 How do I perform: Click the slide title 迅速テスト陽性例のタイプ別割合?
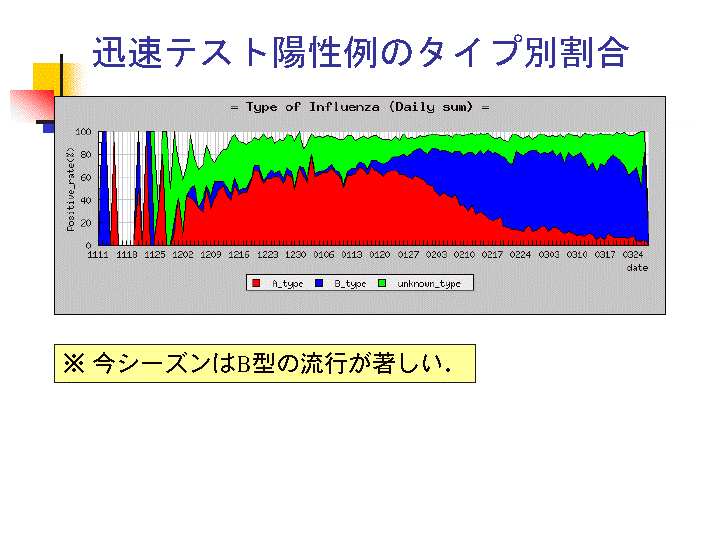pos(360,52)
